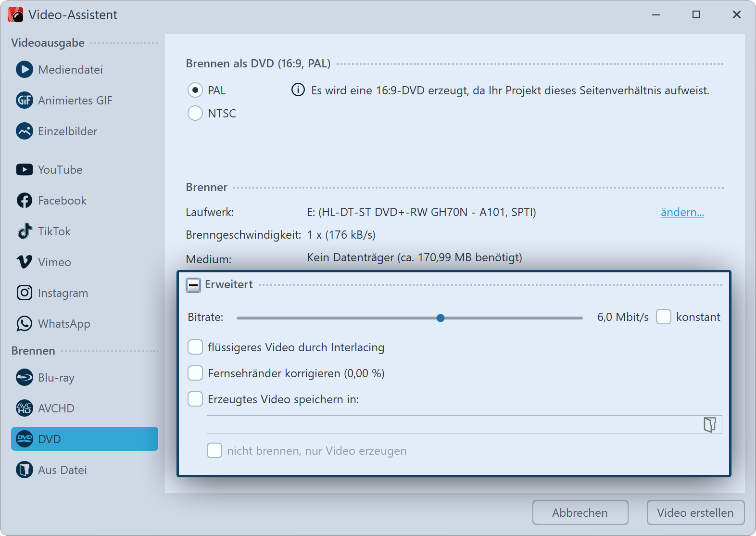Click the video save path input field

[x=452, y=425]
